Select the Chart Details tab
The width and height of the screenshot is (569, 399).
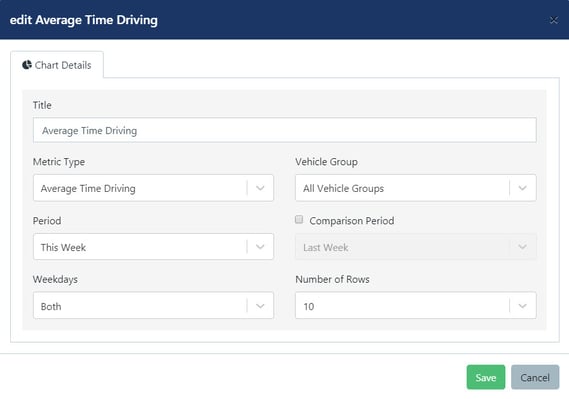pos(57,65)
